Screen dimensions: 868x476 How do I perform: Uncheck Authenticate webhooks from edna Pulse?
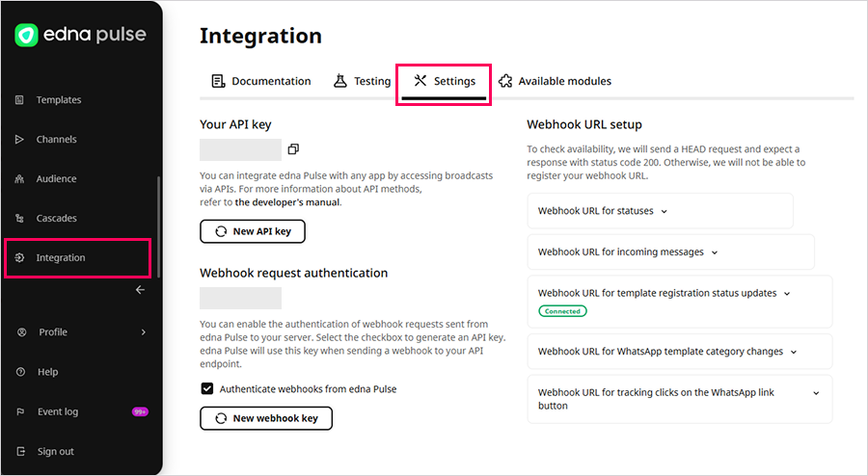pos(206,389)
